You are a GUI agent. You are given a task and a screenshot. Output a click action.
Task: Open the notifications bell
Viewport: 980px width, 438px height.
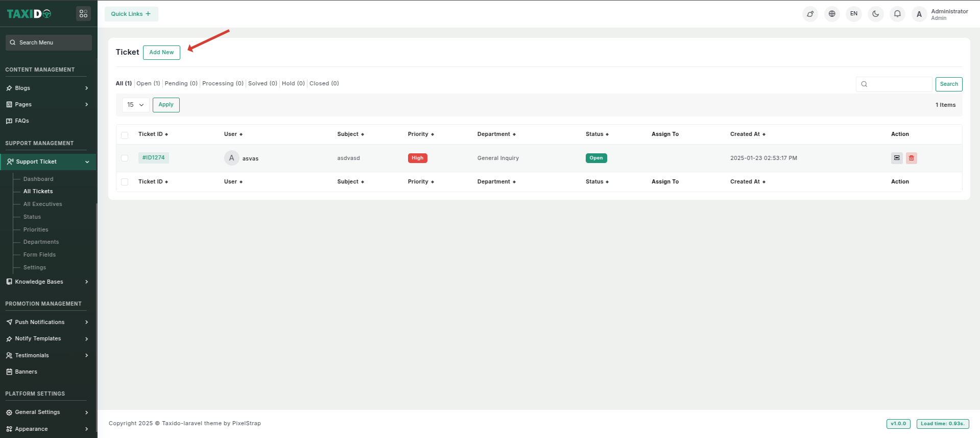click(x=897, y=14)
